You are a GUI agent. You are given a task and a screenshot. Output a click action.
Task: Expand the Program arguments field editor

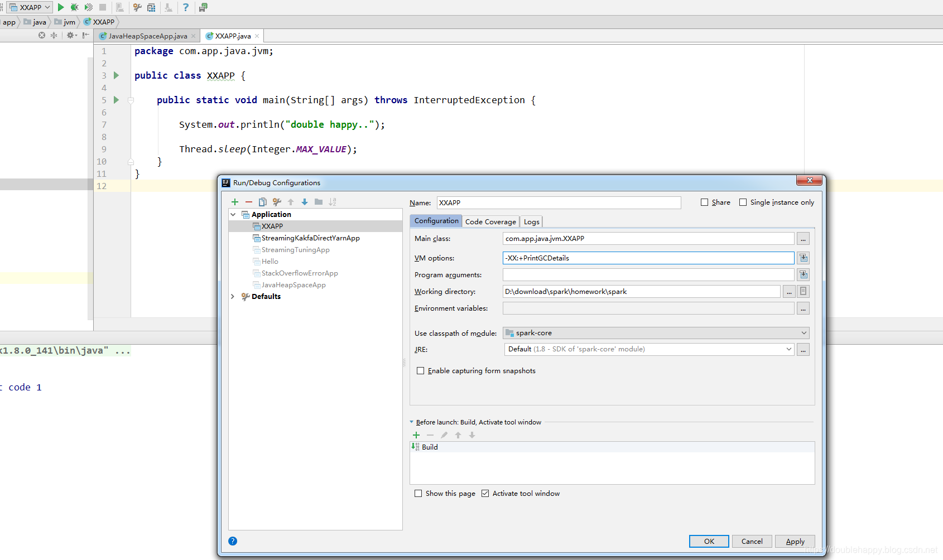pyautogui.click(x=804, y=274)
